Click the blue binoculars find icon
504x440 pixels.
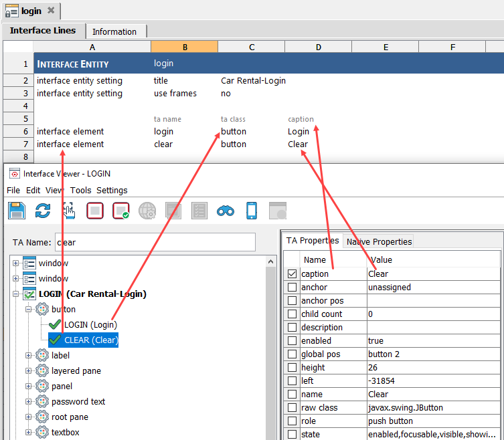tap(226, 211)
